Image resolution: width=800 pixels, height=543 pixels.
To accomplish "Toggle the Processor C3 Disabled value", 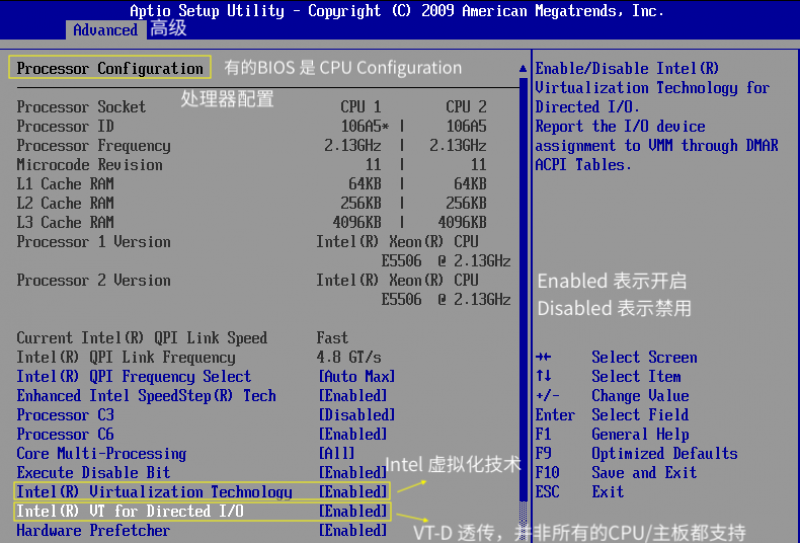I will point(356,415).
